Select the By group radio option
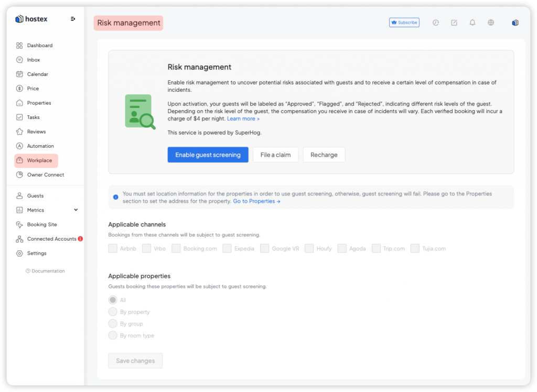 113,323
